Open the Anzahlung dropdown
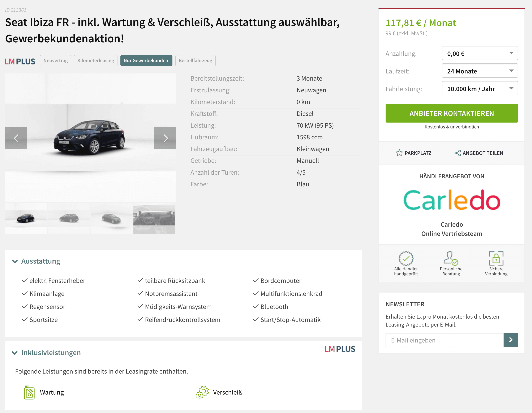The height and width of the screenshot is (413, 532). tap(480, 53)
